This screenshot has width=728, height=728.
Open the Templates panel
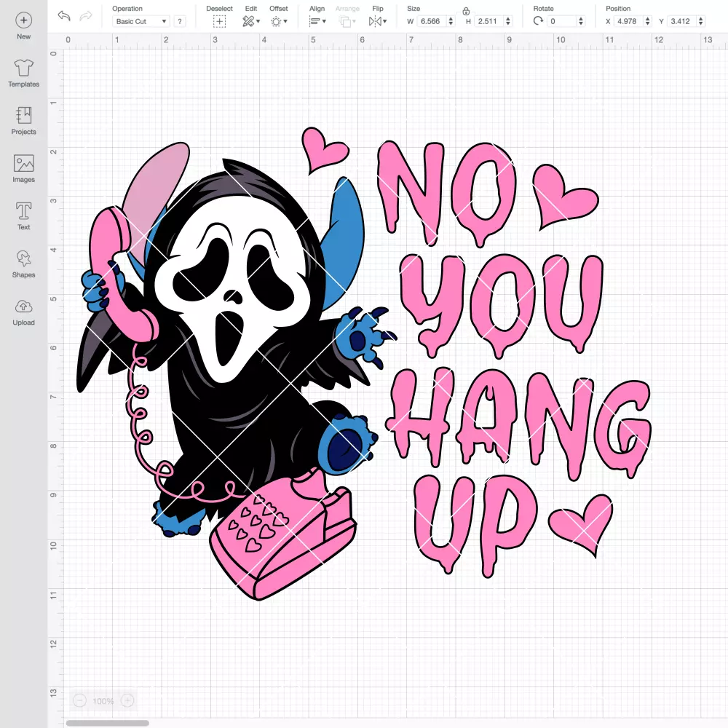[x=24, y=74]
